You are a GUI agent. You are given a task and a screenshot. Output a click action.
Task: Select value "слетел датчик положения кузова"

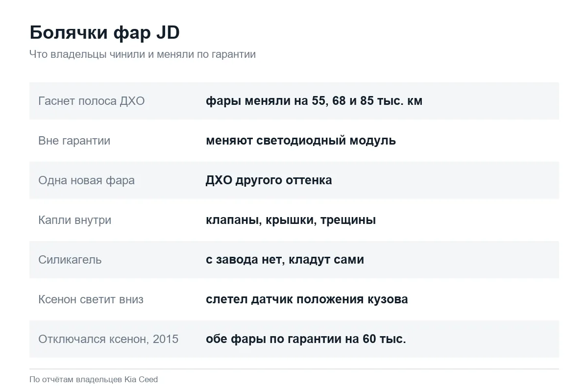(307, 299)
